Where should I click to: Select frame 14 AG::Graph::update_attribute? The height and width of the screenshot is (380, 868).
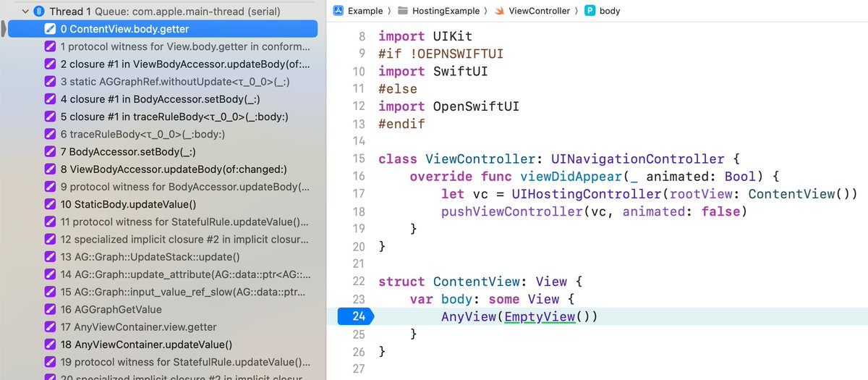pos(163,274)
